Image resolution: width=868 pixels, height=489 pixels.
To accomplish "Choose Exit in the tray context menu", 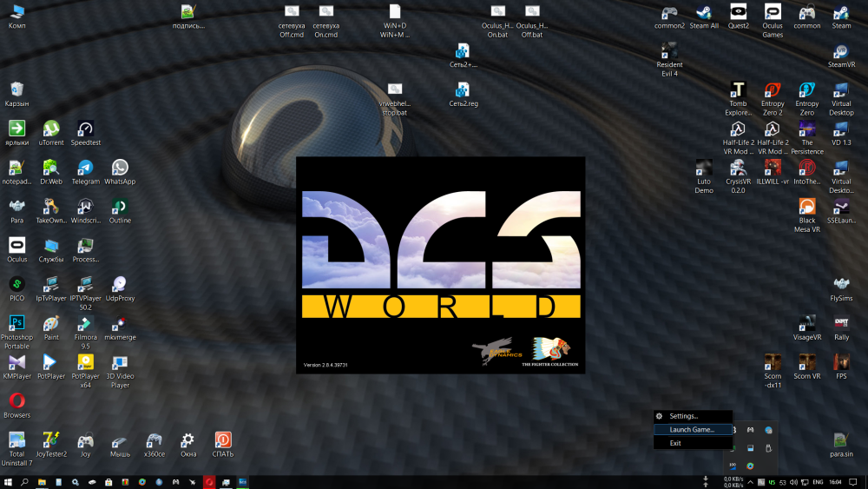I will pos(675,443).
